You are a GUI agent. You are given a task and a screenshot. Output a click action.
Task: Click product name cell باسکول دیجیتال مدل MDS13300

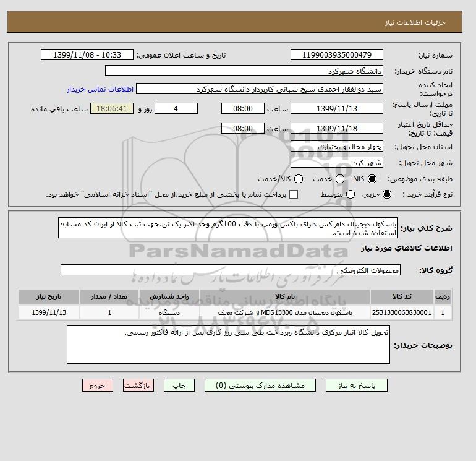(285, 312)
